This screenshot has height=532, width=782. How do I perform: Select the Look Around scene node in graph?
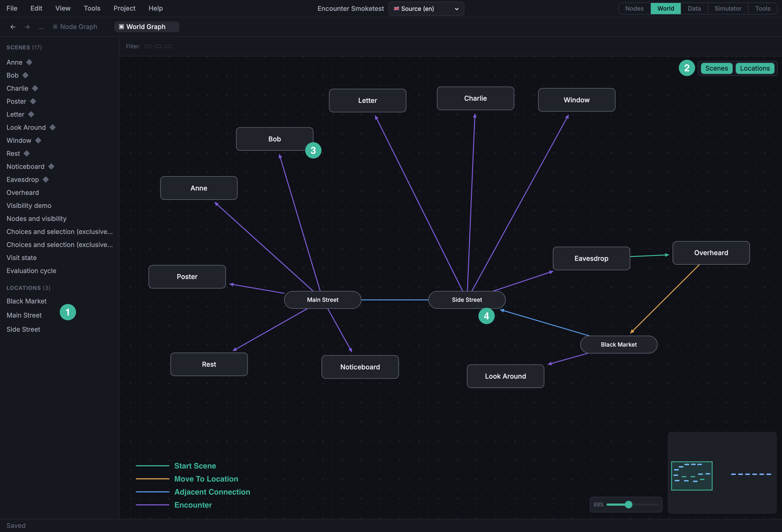505,376
